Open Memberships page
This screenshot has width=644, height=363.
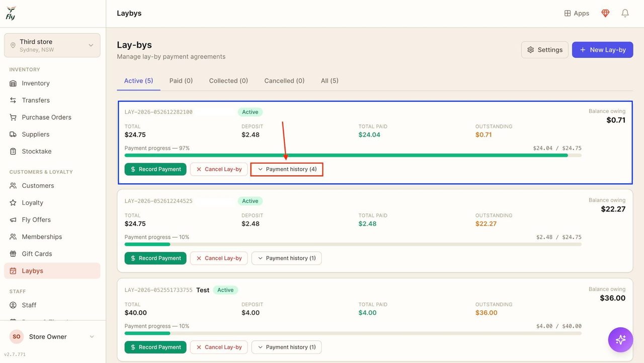coord(52,237)
